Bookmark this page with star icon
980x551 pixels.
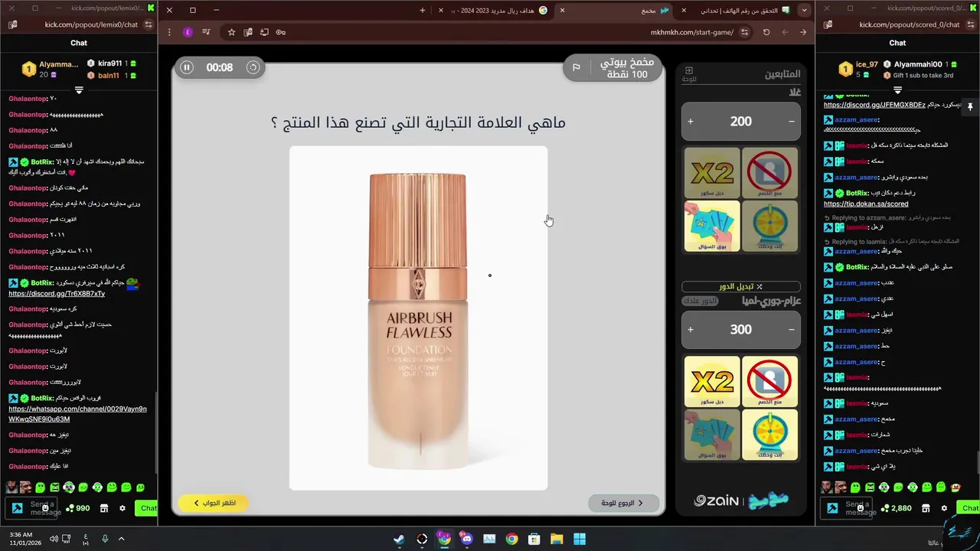pos(231,32)
